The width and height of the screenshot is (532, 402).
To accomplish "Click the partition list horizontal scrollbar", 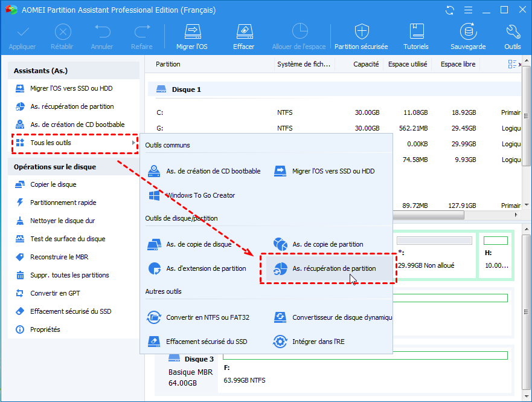I will click(x=428, y=215).
